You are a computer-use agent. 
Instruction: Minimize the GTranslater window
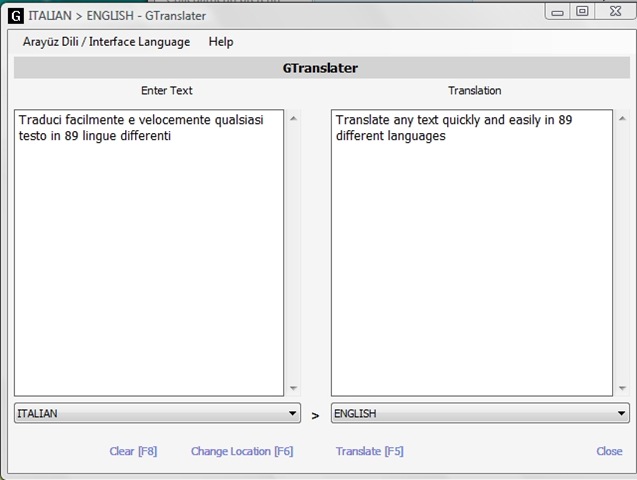click(x=557, y=12)
